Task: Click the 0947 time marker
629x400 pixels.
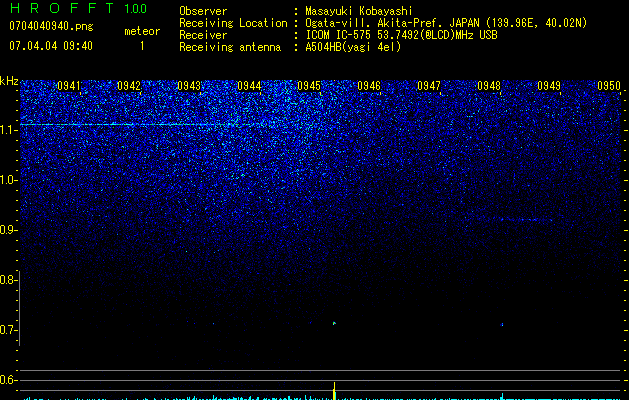Action: 429,86
